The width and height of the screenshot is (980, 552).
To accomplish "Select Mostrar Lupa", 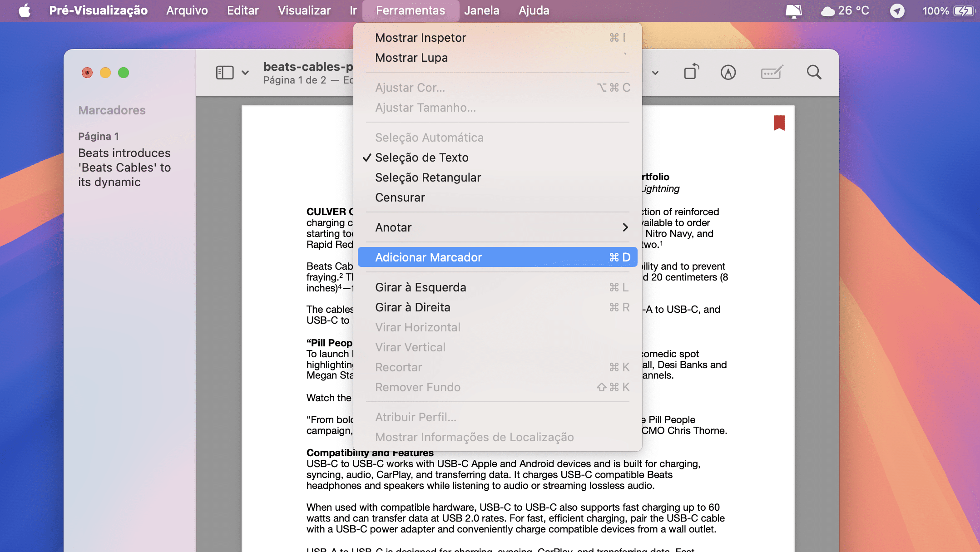I will tap(498, 58).
